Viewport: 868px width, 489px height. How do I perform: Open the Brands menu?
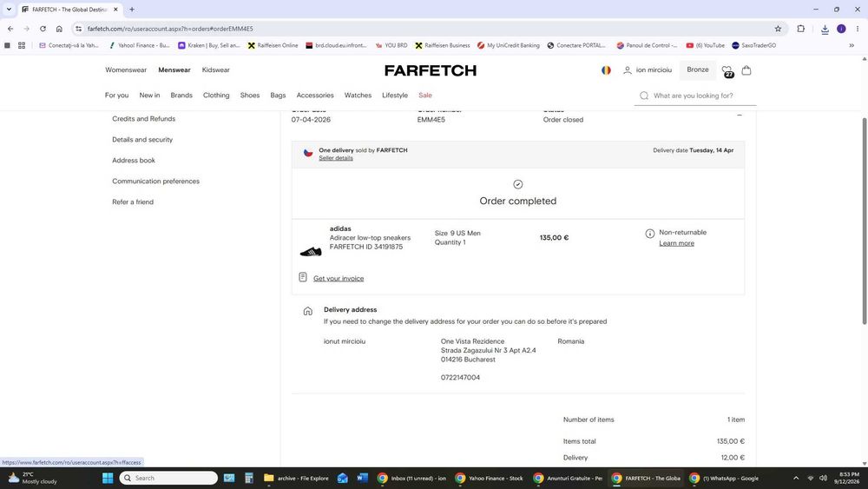pos(181,96)
